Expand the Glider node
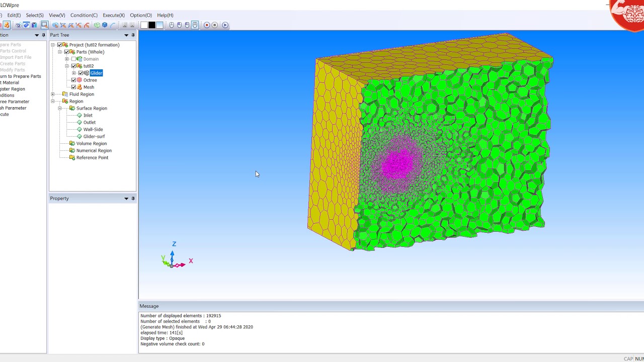The image size is (644, 362). pos(73,73)
